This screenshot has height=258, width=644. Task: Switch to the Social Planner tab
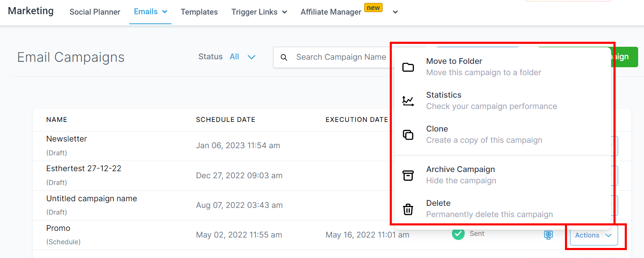pyautogui.click(x=95, y=12)
